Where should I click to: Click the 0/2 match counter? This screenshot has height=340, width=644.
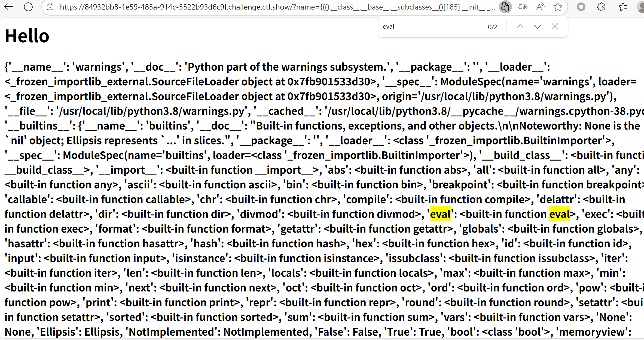pos(492,27)
